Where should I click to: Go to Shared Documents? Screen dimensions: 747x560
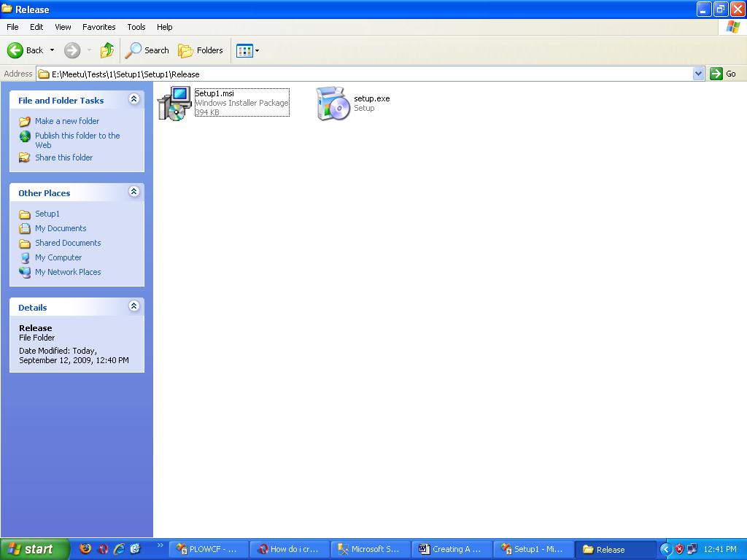pos(68,243)
